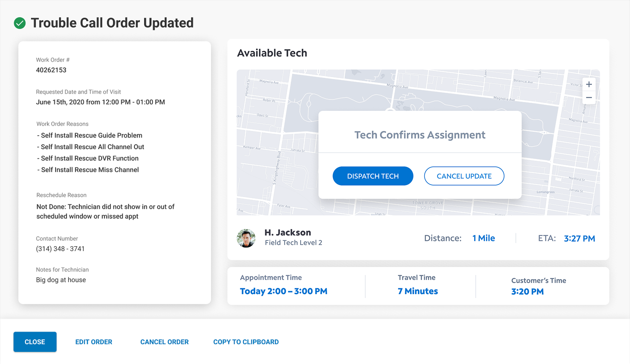Screen dimensions: 630x364
Task: Click the 1 Mile distance value
Action: coord(484,238)
